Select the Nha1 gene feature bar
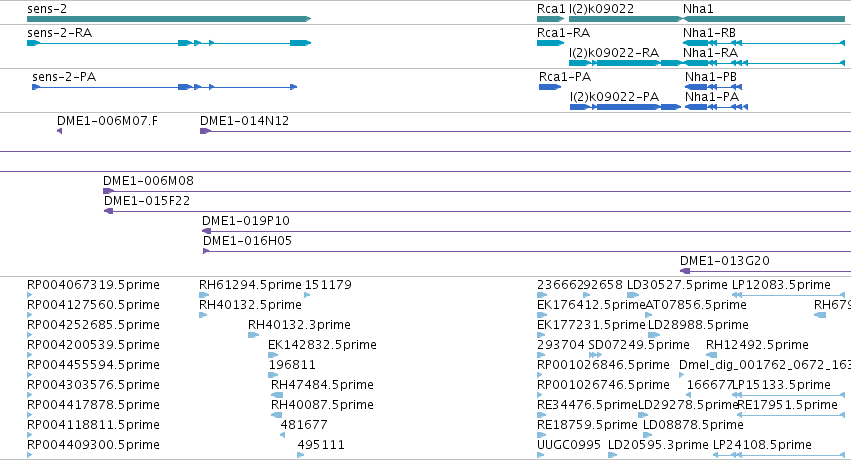851x460 pixels. pos(764,19)
